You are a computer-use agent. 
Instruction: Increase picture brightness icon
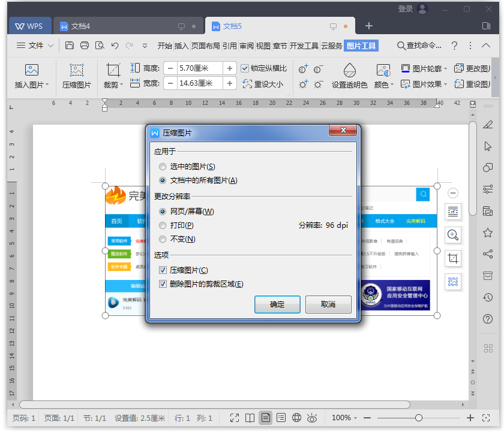(x=303, y=84)
